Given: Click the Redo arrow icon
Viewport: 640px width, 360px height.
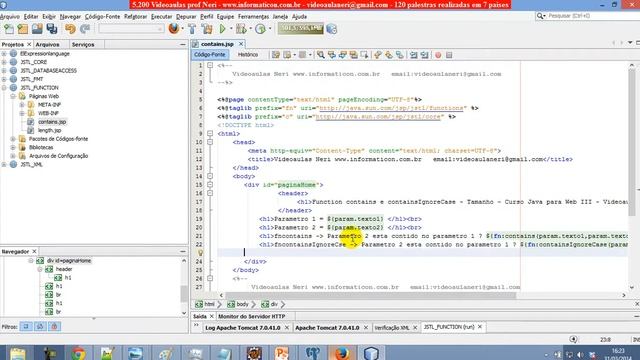Looking at the screenshot, I should [x=84, y=29].
